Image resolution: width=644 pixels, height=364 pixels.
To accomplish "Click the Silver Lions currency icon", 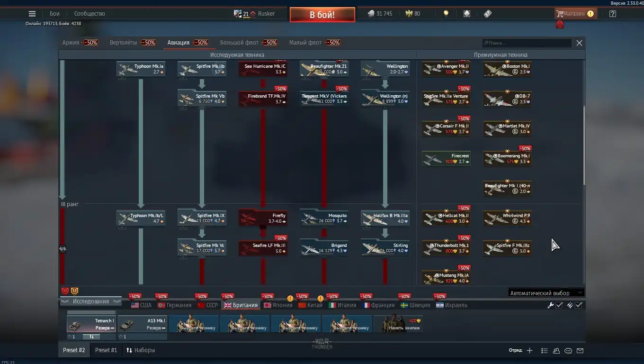I will click(x=371, y=14).
